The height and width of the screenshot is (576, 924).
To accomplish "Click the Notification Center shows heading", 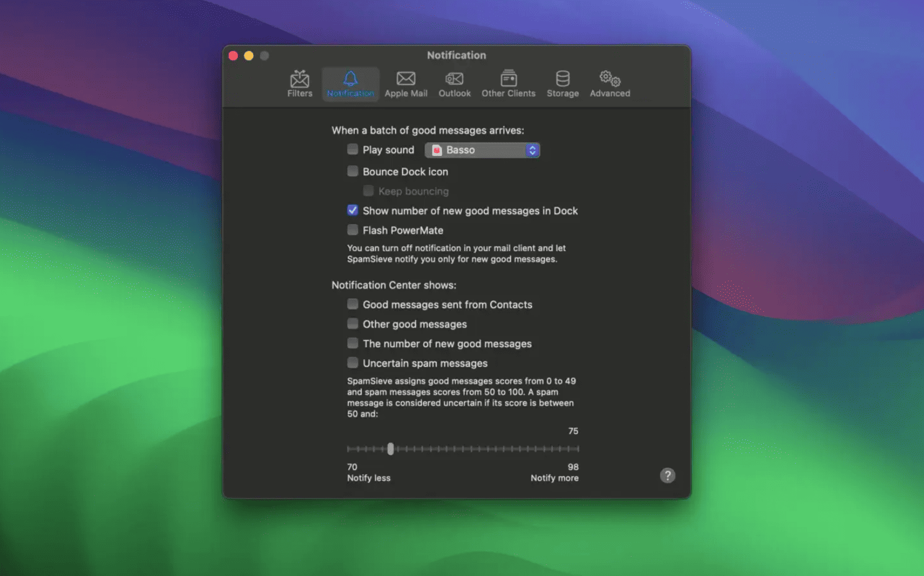I will pos(394,285).
